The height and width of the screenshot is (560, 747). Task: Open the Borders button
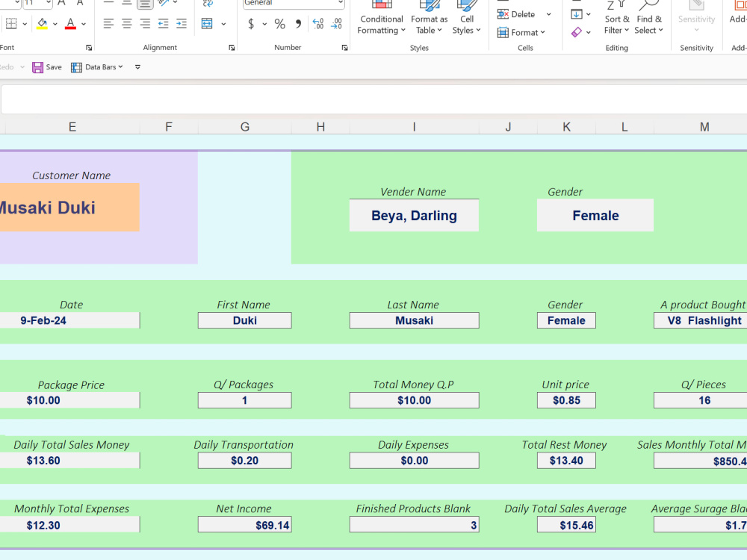point(11,23)
